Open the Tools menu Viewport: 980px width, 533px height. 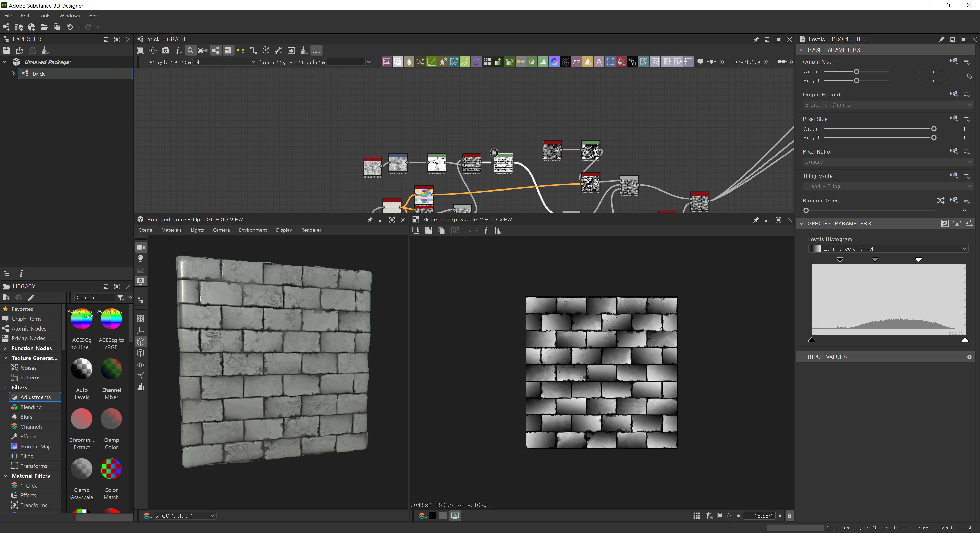44,16
